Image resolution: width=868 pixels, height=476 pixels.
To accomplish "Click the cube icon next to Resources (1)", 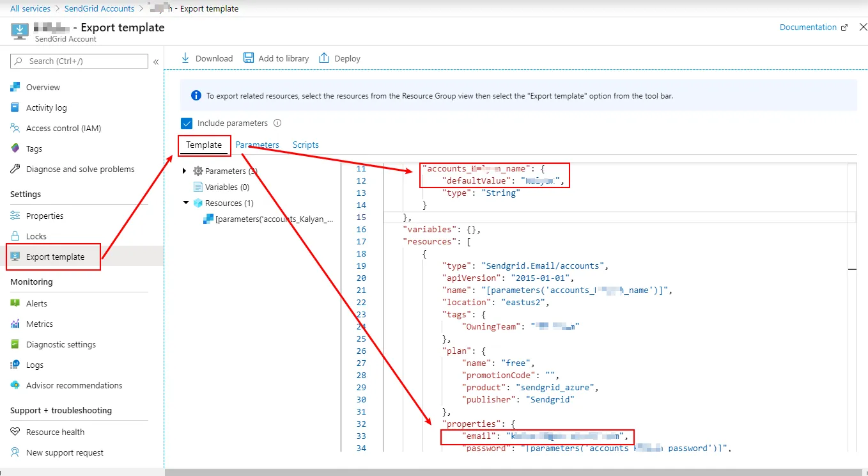I will click(x=198, y=203).
